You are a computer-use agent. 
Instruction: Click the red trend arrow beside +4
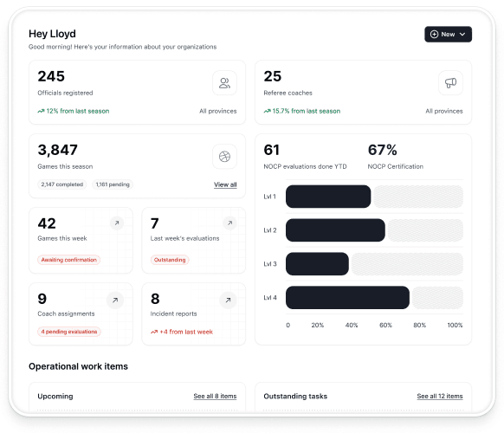click(x=154, y=332)
